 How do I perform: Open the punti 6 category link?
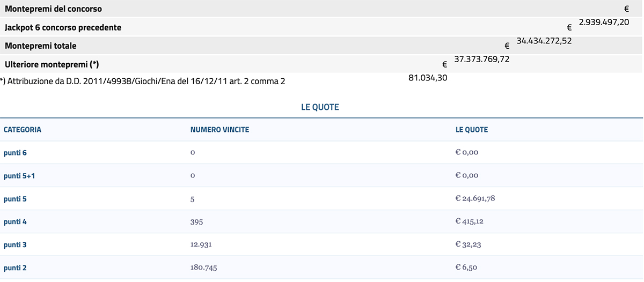point(15,153)
